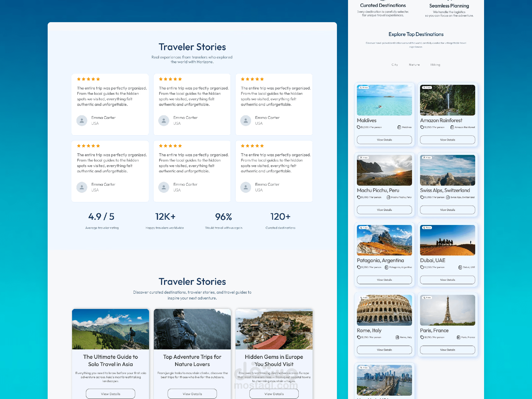The width and height of the screenshot is (532, 399).
Task: Click the first Emma Carter avatar icon
Action: [x=82, y=121]
